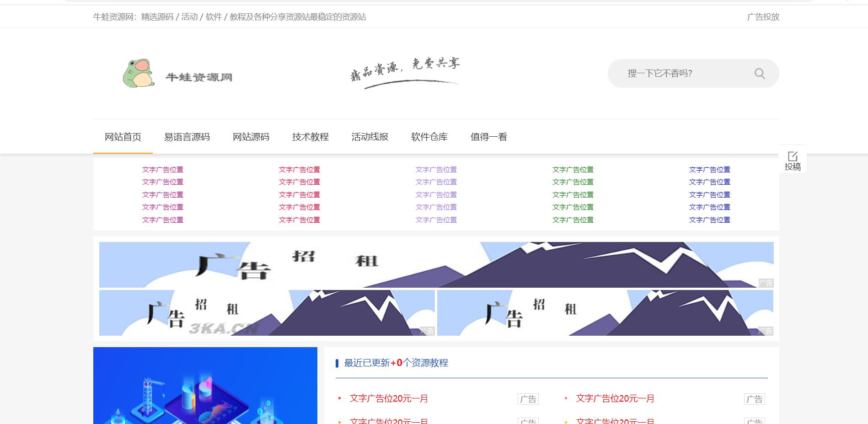
Task: Click the frog logo of 牛蛙资源网
Action: pos(139,72)
